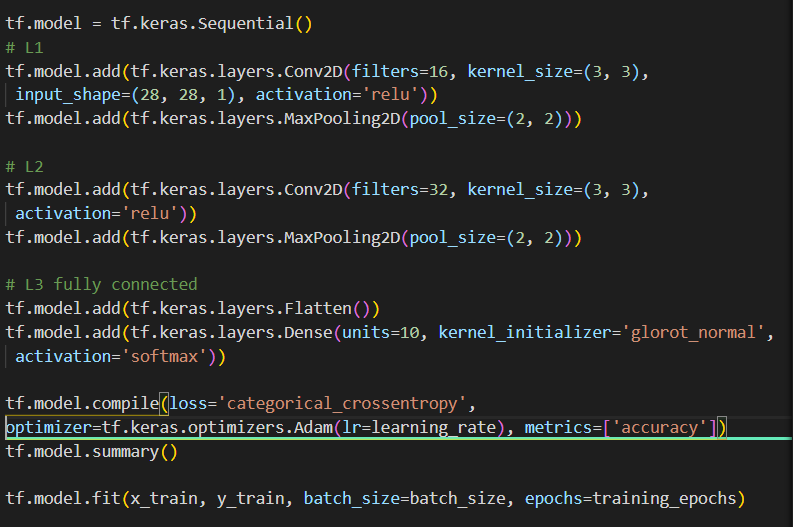Click the '# L3 fully connected' comment
Screen dimensions: 793x527
point(101,285)
